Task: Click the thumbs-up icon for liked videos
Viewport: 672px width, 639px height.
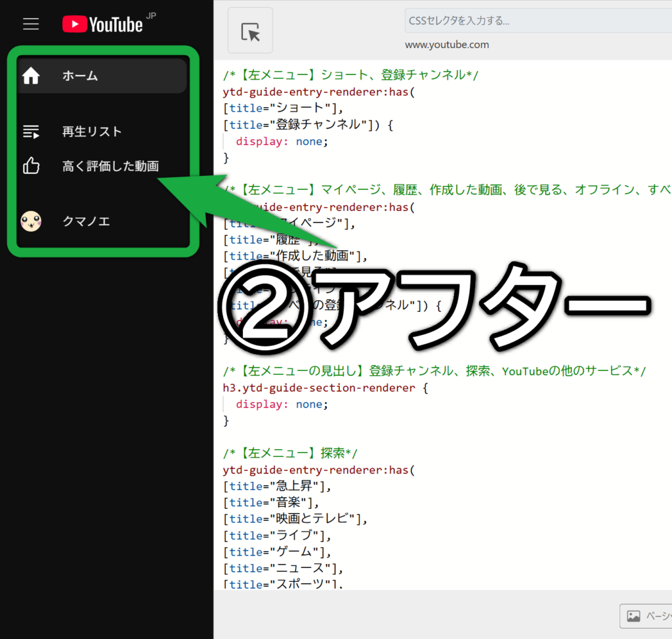Action: coord(31,165)
